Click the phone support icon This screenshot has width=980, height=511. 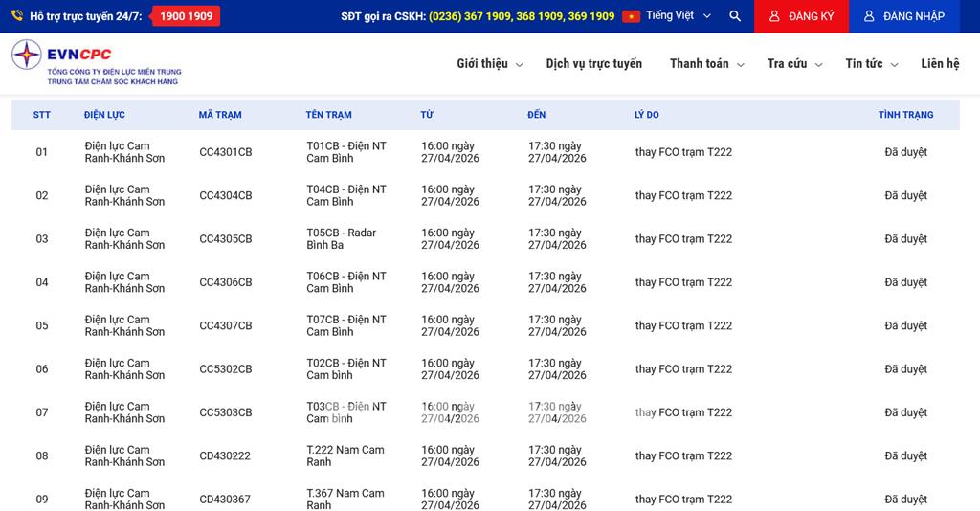pyautogui.click(x=17, y=16)
